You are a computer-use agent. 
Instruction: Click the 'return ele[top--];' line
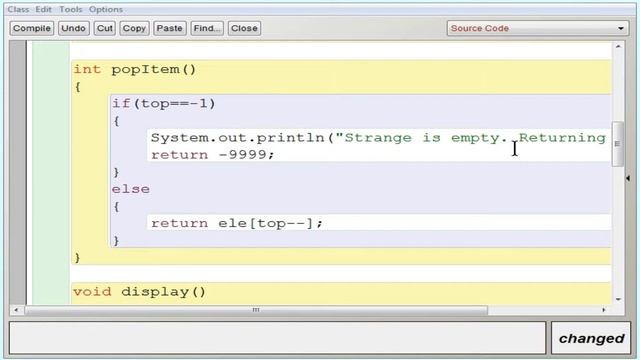tap(237, 223)
